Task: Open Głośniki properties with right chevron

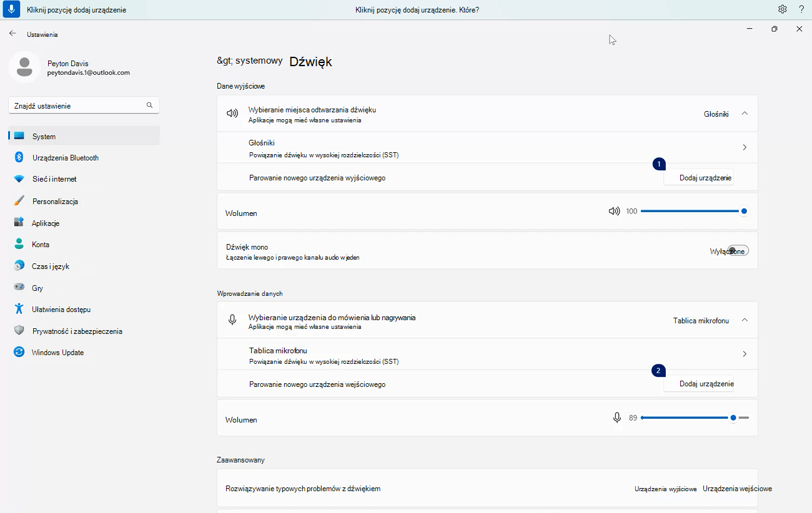Action: coord(745,147)
